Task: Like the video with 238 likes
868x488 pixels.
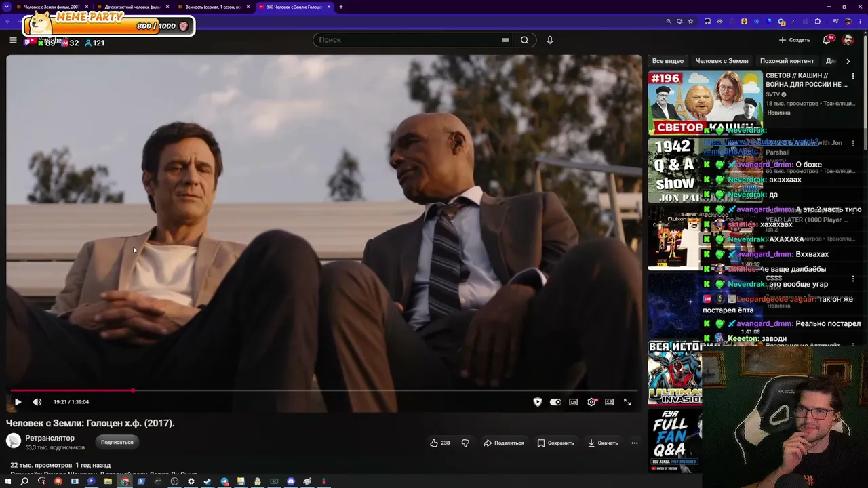Action: click(x=439, y=443)
